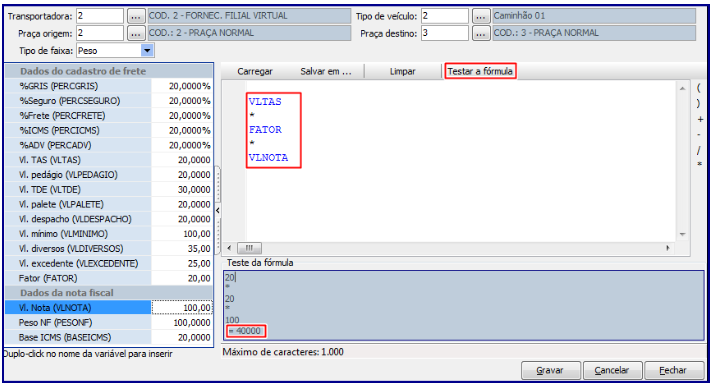Select Base ICMS (BASEICMS) variable row
Screen dimensions: 713x387
108,337
